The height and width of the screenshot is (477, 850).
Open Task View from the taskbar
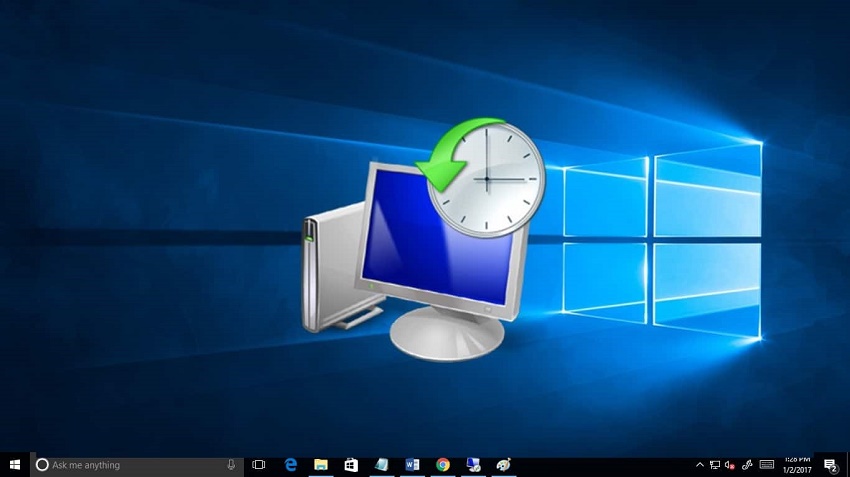pyautogui.click(x=259, y=465)
